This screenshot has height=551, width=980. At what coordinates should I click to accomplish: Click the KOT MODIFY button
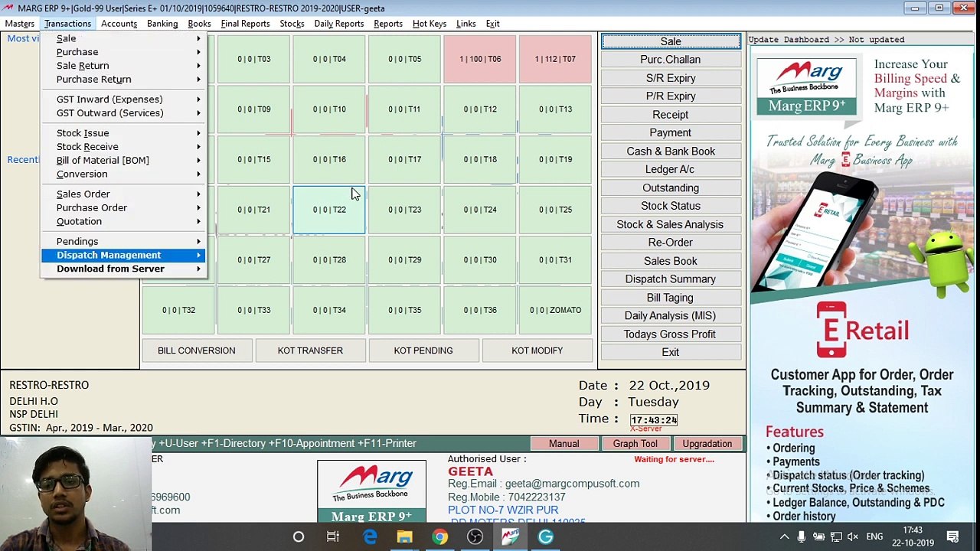[x=537, y=350]
